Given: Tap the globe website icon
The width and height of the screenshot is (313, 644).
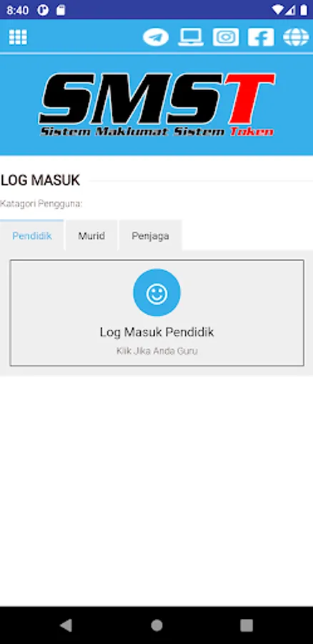Looking at the screenshot, I should (296, 37).
